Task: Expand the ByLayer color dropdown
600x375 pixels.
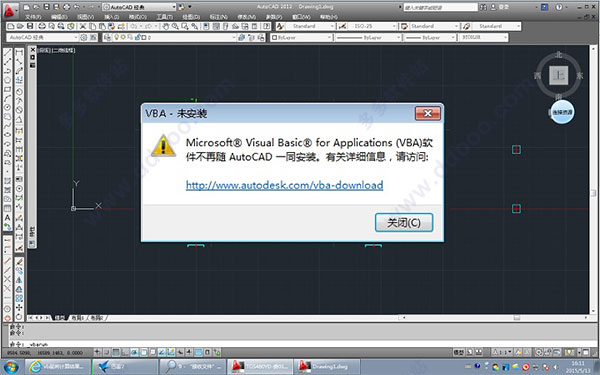Action: (301, 37)
